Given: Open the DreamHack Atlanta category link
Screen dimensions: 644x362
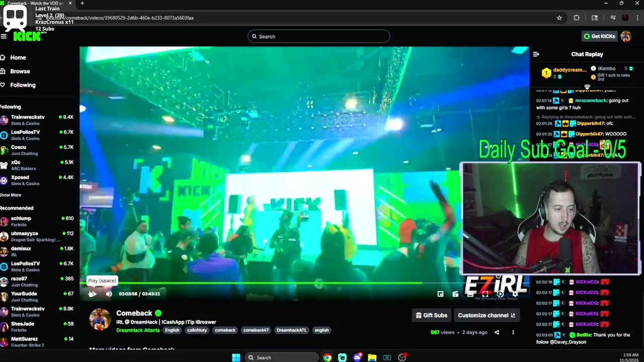Looking at the screenshot, I should 138,330.
